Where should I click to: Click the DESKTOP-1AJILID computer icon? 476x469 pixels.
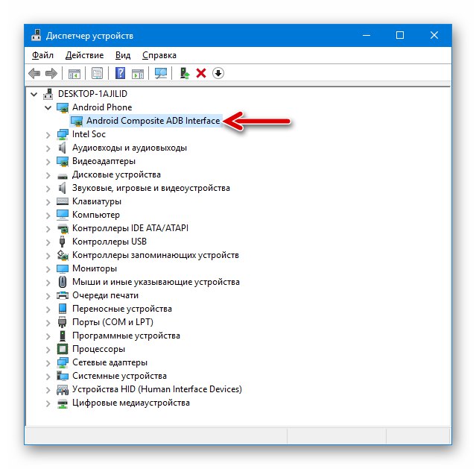48,94
